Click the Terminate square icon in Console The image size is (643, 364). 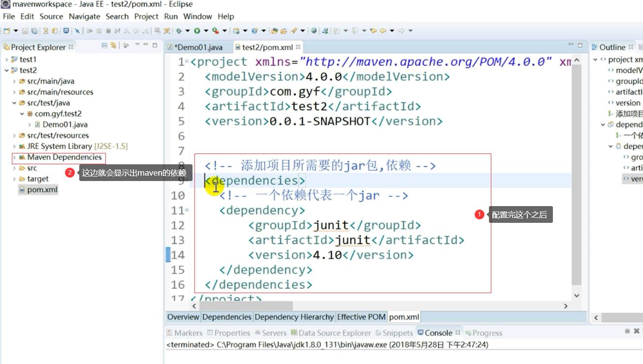pyautogui.click(x=628, y=332)
